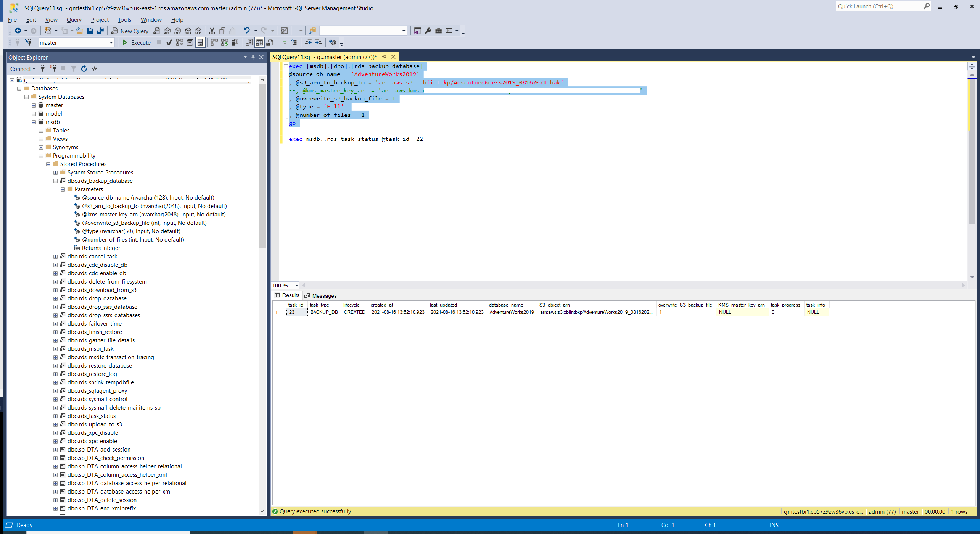Open the Query menu

click(74, 20)
